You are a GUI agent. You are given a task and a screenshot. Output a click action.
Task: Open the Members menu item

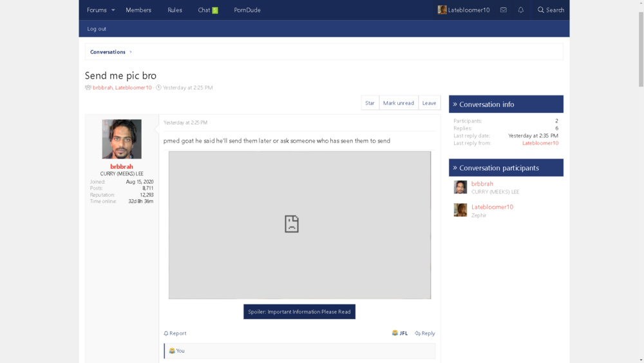pyautogui.click(x=138, y=10)
